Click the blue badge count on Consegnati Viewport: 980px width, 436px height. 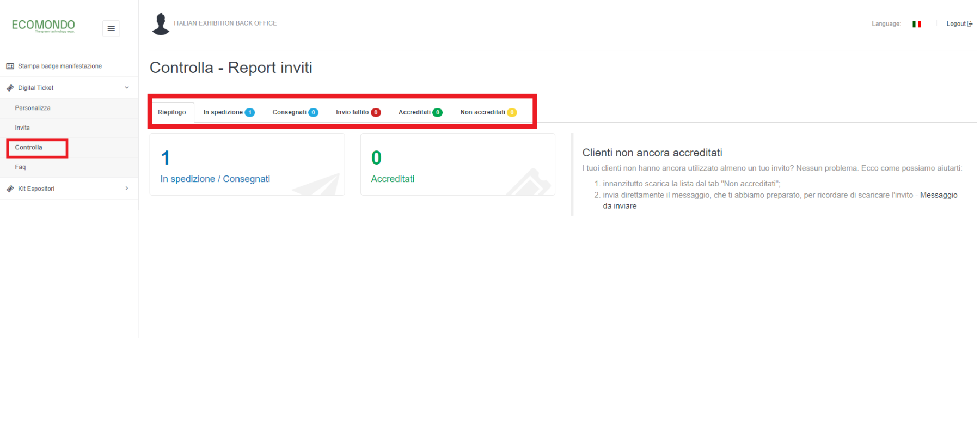313,112
